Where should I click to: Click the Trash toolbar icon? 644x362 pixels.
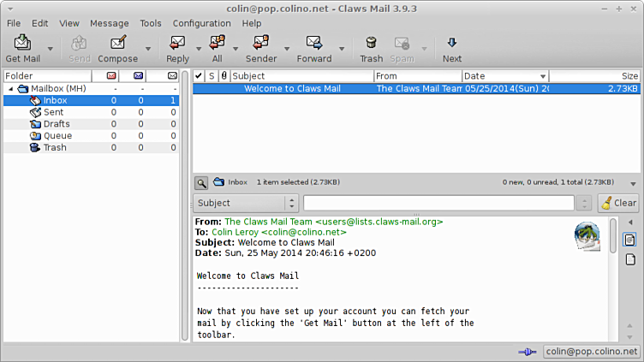(371, 43)
